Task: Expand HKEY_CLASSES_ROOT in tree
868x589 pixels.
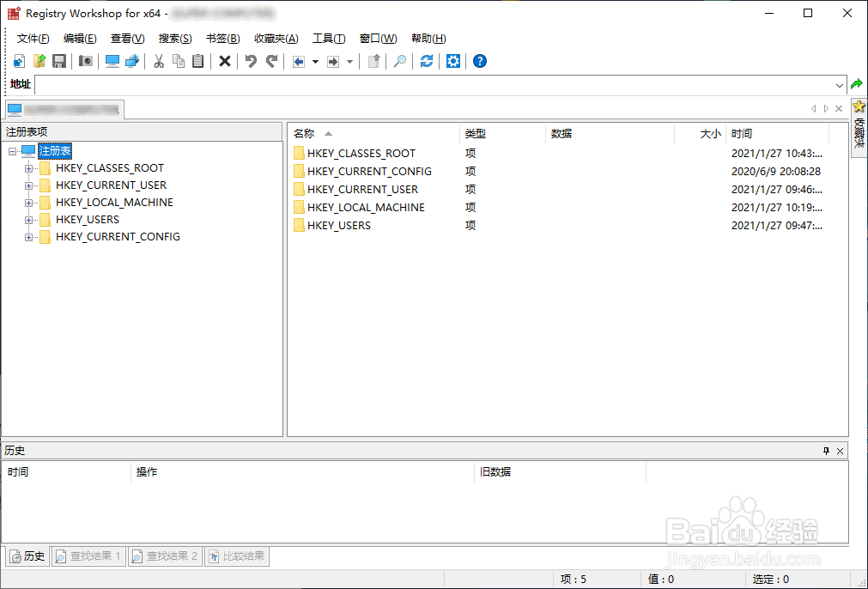Action: pyautogui.click(x=28, y=168)
